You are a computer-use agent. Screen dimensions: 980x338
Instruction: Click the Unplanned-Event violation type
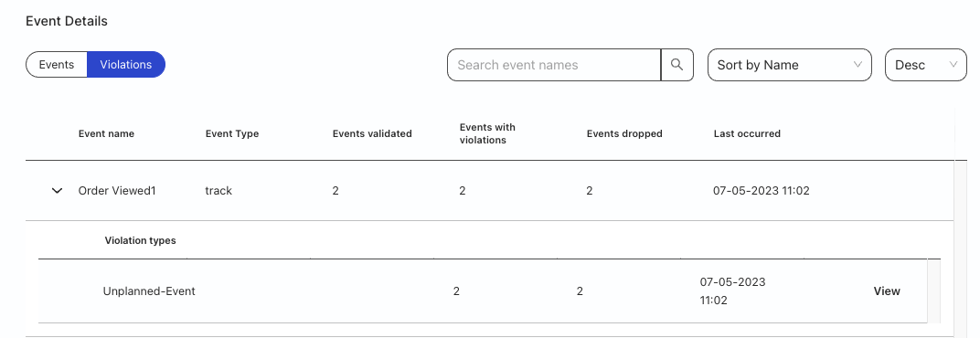[x=149, y=291]
